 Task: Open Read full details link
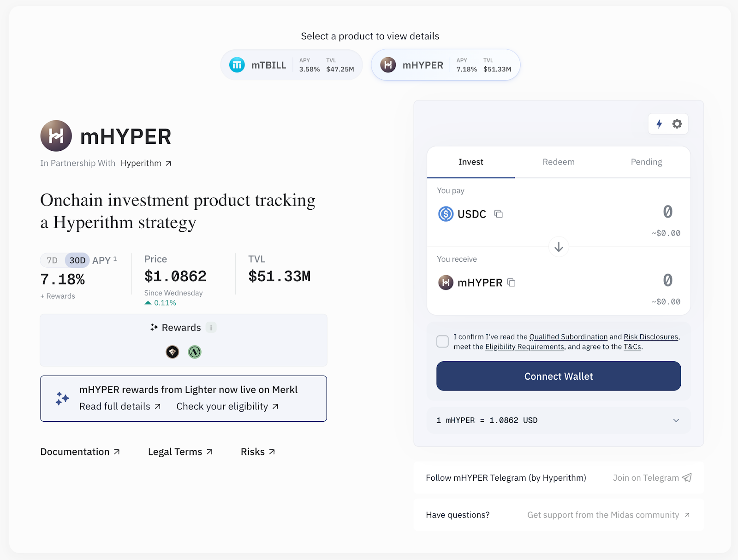120,407
